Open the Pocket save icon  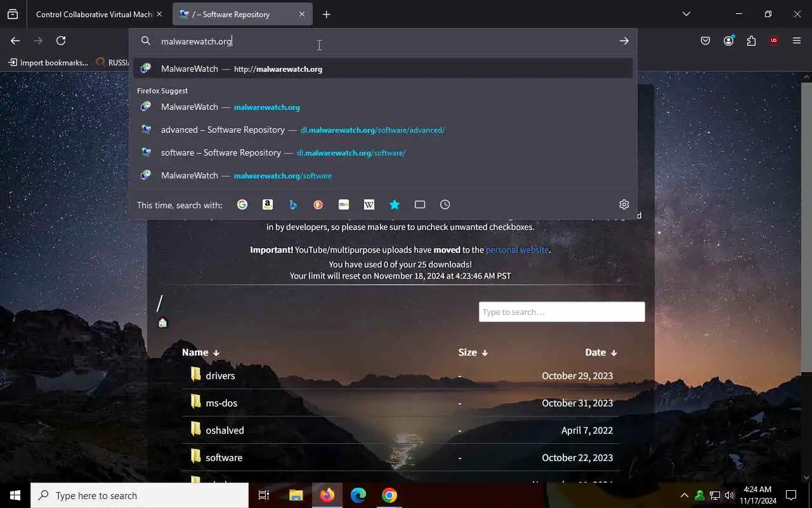click(705, 41)
